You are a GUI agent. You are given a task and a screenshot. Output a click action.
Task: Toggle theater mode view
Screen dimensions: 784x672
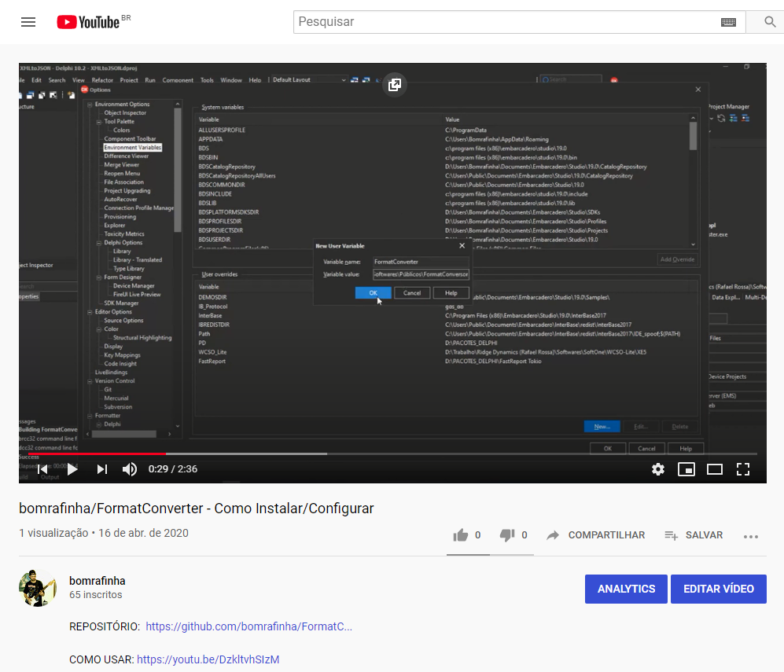tap(715, 469)
